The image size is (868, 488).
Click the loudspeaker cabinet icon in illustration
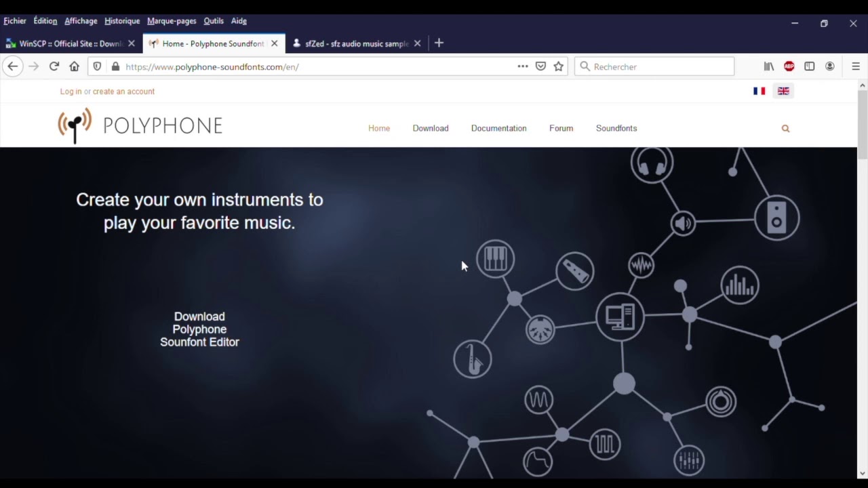pyautogui.click(x=777, y=218)
